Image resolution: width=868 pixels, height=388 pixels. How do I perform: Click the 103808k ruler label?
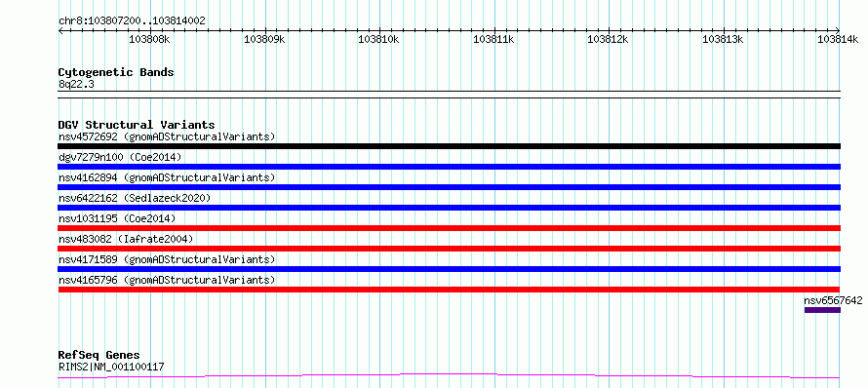(149, 39)
